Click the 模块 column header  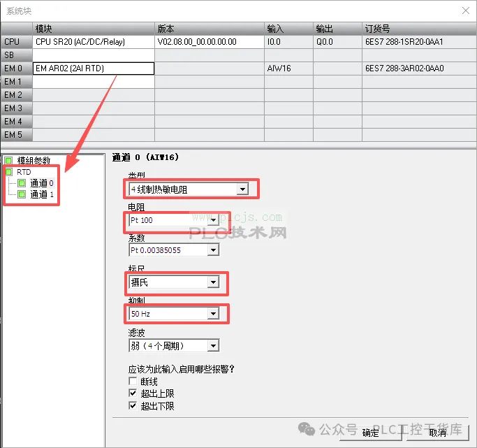[94, 29]
